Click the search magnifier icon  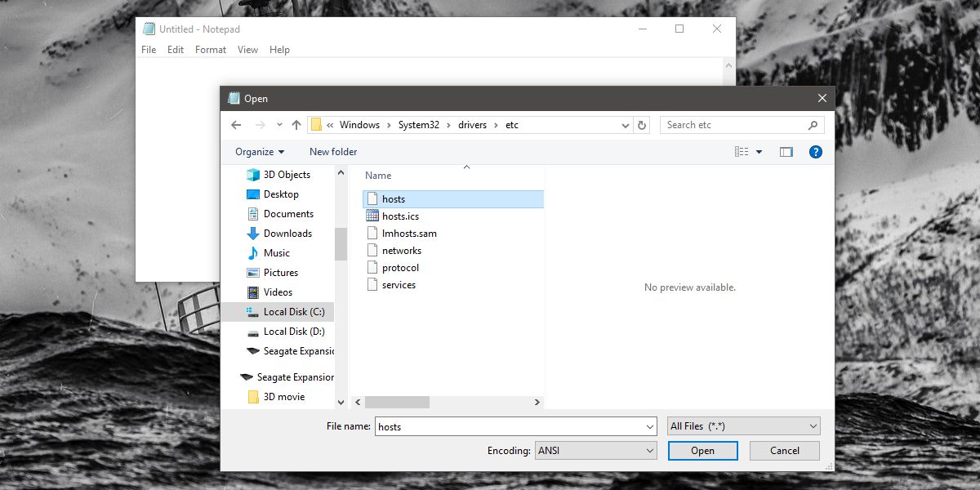pyautogui.click(x=813, y=125)
